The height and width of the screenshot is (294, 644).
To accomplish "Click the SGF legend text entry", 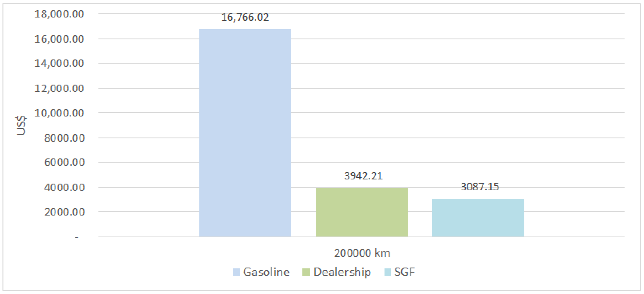I will (405, 272).
